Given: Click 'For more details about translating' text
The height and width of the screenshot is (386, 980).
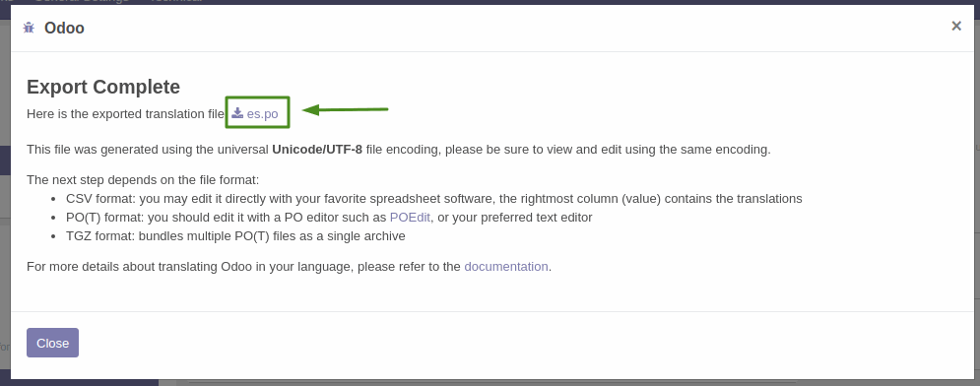Looking at the screenshot, I should [x=243, y=266].
